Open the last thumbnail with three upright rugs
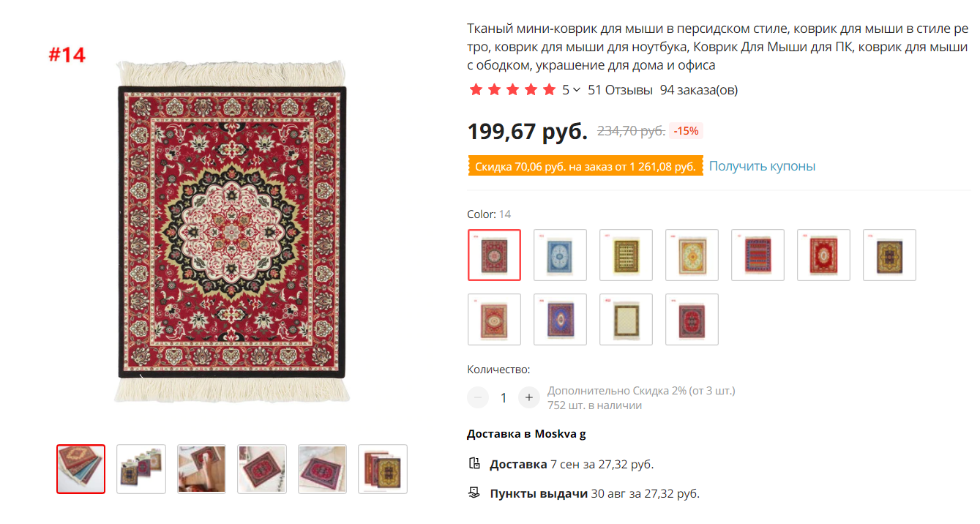 point(382,469)
